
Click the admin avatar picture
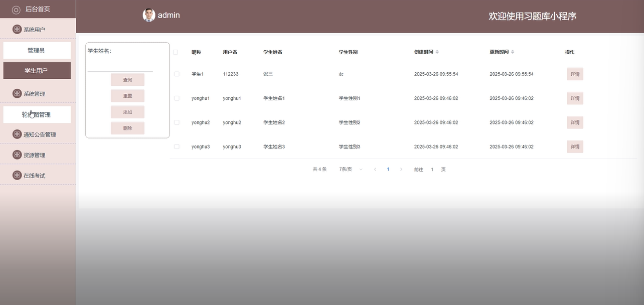[x=149, y=15]
